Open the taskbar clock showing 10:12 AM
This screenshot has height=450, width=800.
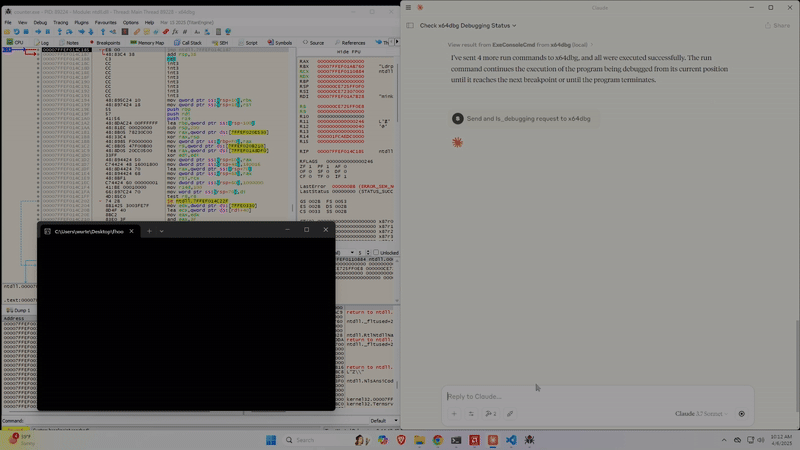(x=781, y=440)
